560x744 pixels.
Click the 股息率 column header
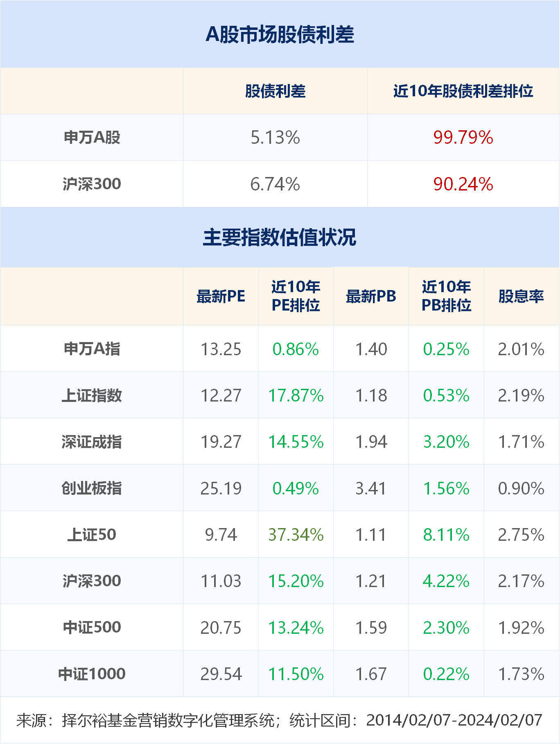coord(522,296)
